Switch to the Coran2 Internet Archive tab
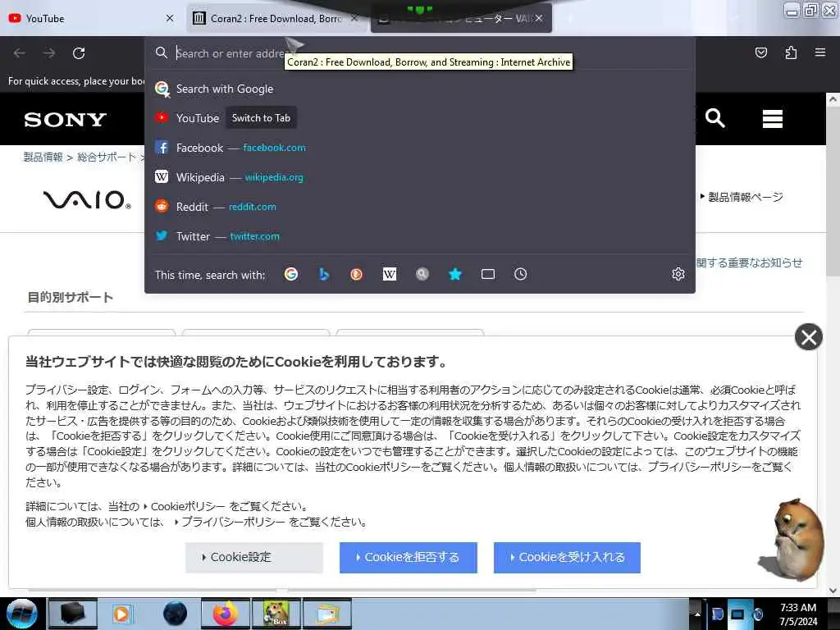 click(x=276, y=18)
